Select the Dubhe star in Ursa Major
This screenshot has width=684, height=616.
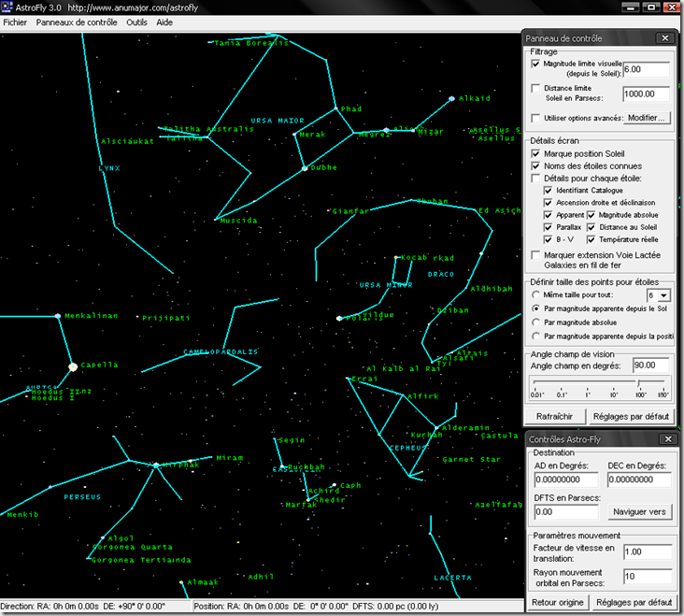[305, 168]
